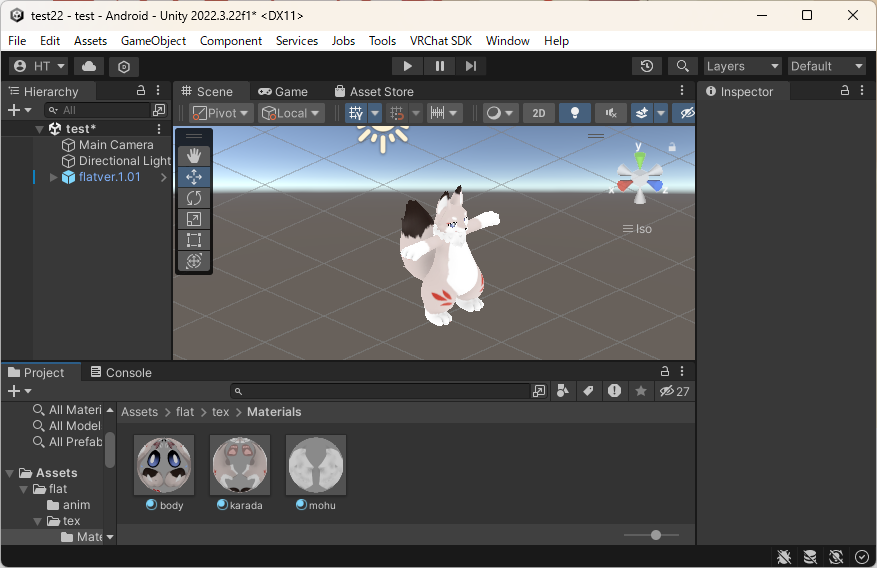
Task: Open Project search in new window icon
Action: point(539,391)
